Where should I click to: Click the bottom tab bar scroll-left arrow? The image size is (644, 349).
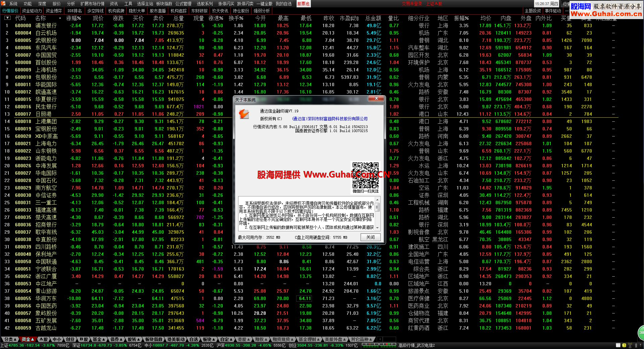click(379, 339)
